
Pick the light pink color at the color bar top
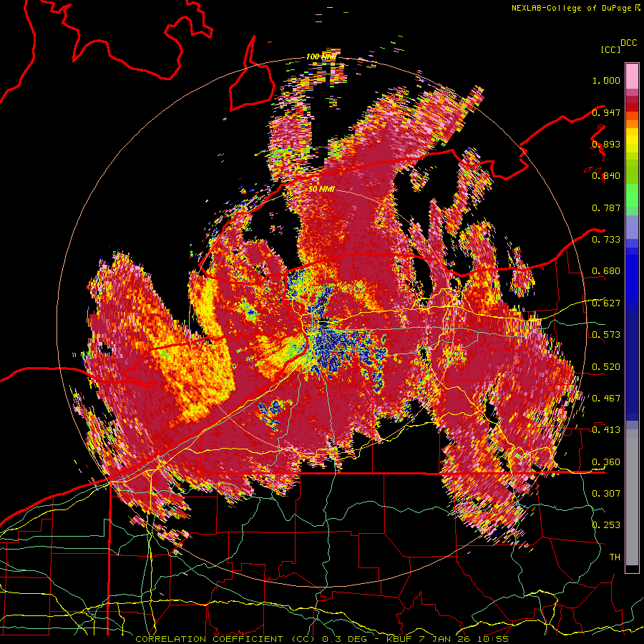(632, 76)
